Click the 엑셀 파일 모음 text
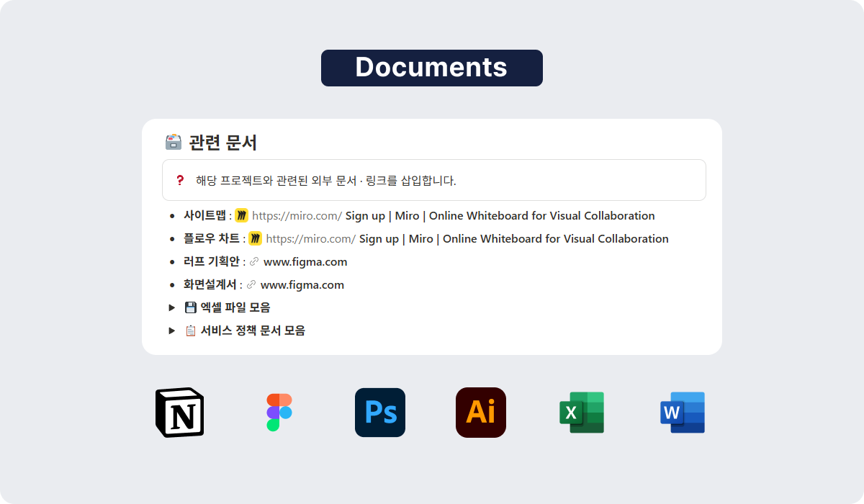 click(x=235, y=307)
